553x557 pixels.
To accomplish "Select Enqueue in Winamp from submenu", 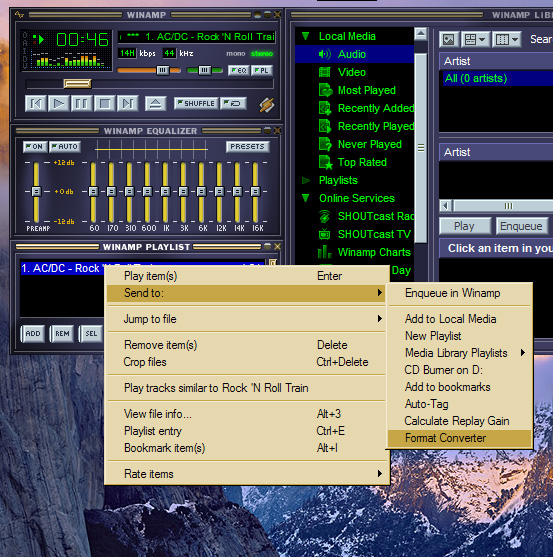I will pos(459,293).
